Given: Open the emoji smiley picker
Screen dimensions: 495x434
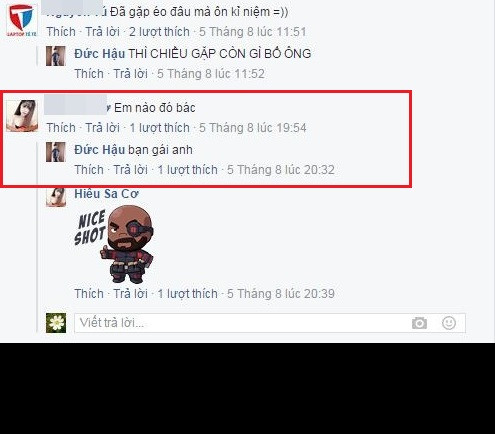Looking at the screenshot, I should tap(449, 323).
